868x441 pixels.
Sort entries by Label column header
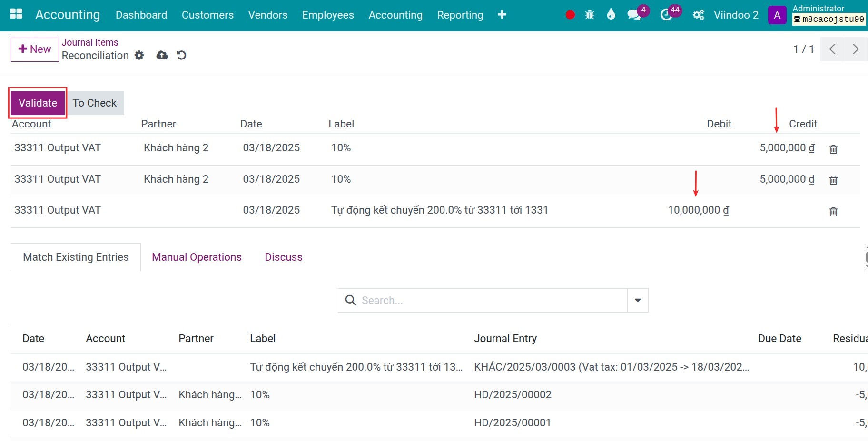point(263,338)
